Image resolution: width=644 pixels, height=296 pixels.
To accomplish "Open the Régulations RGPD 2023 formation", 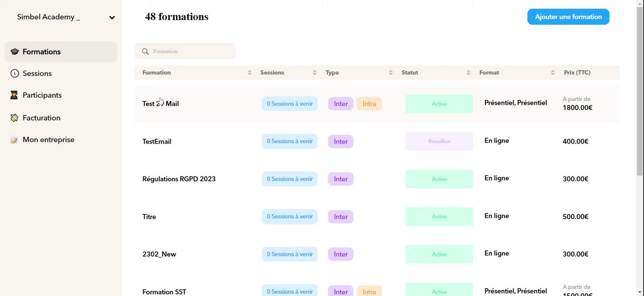I will pyautogui.click(x=179, y=179).
